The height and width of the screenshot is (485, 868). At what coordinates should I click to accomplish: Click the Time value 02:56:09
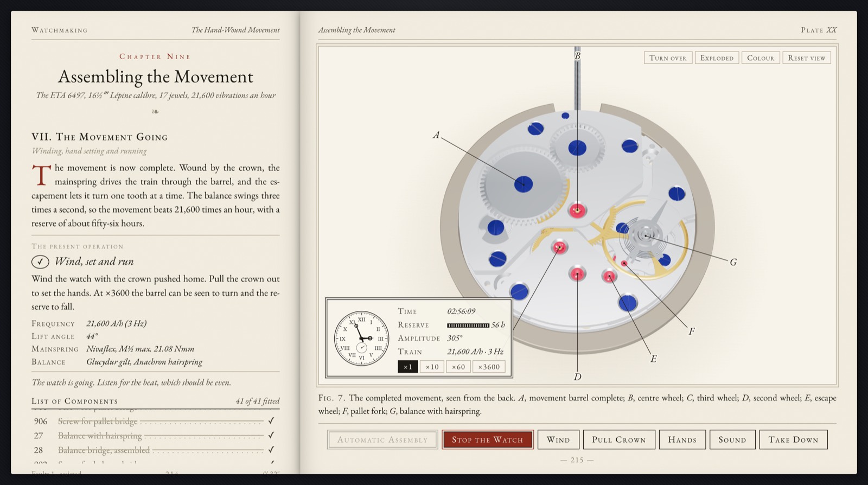(461, 311)
